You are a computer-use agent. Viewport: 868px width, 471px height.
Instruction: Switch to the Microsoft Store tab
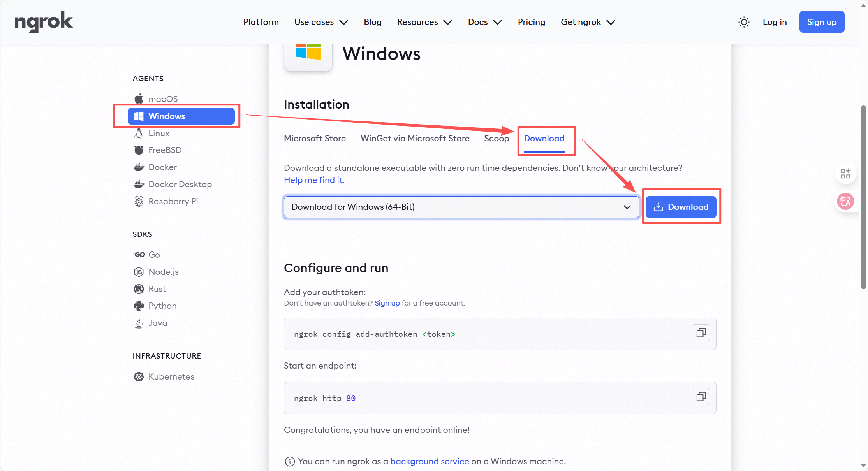click(x=315, y=138)
